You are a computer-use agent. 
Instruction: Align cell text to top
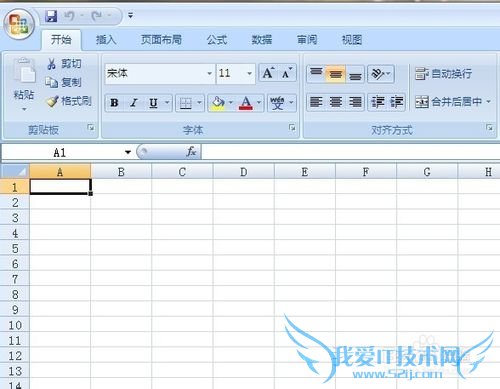(x=316, y=73)
